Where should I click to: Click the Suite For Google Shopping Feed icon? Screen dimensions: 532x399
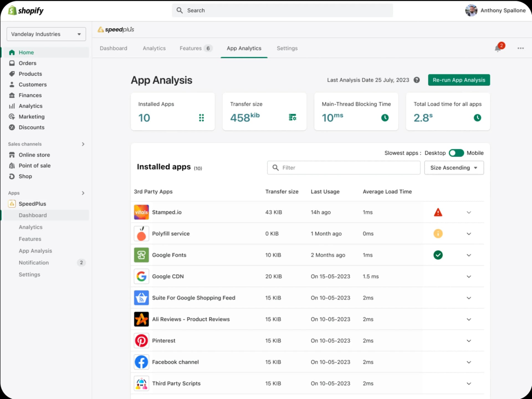pos(141,298)
